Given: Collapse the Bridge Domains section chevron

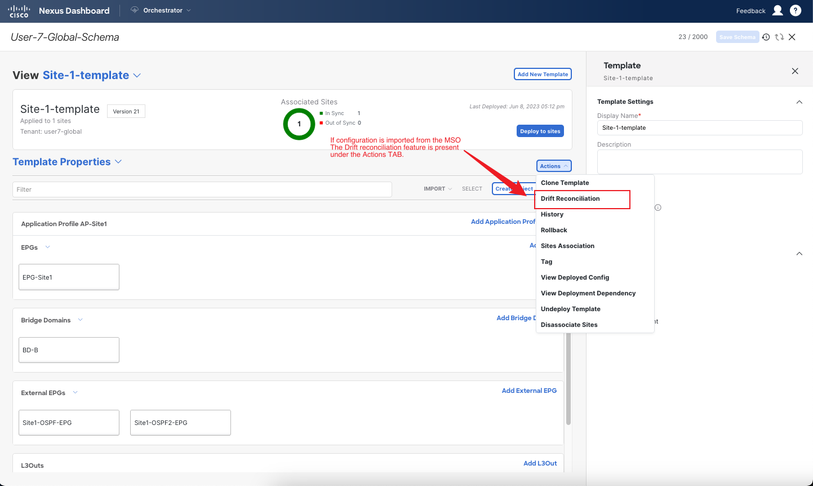Looking at the screenshot, I should pos(80,320).
